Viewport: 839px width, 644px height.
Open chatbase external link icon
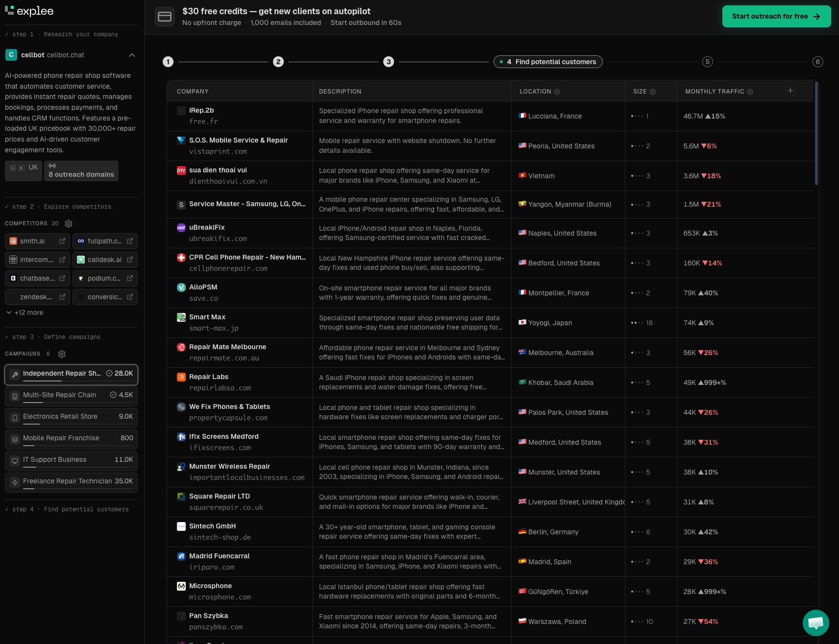point(62,278)
